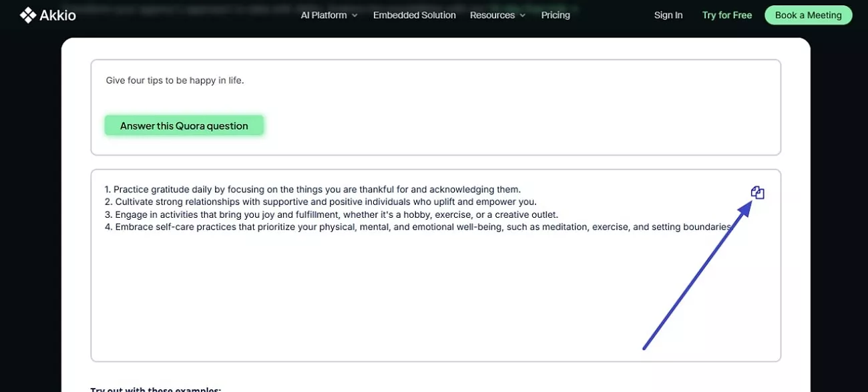
Task: Copy the generated answer with the copy icon
Action: pyautogui.click(x=757, y=193)
